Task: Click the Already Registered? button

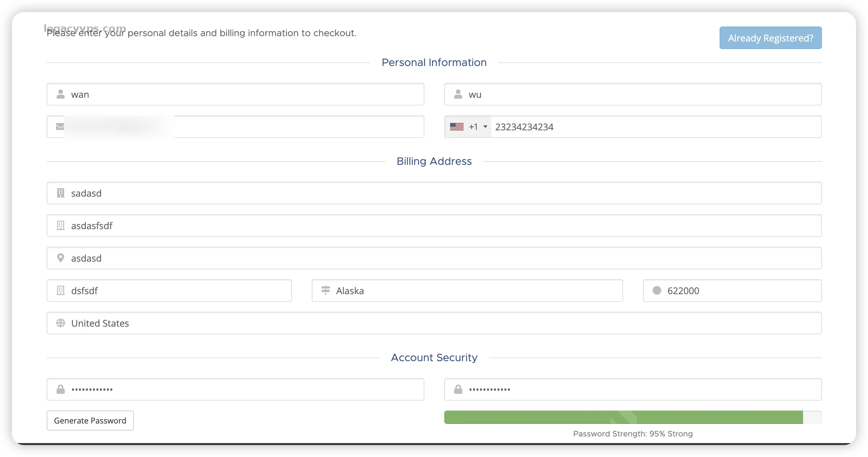Action: pos(770,38)
